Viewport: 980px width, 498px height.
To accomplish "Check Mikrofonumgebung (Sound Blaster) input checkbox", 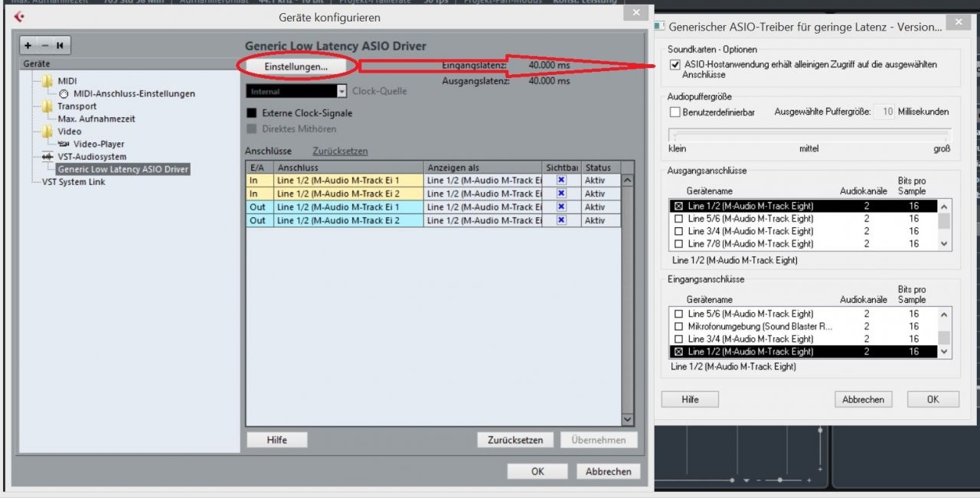I will [x=678, y=327].
